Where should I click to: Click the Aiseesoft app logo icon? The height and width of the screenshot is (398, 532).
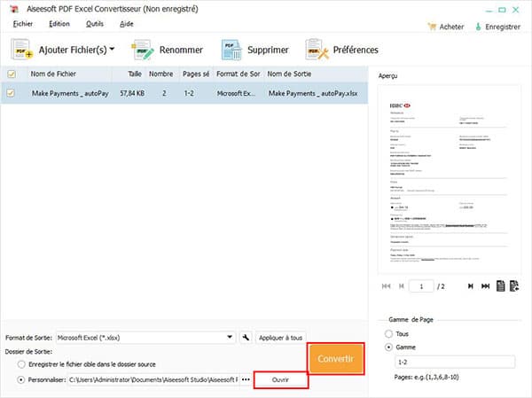[x=14, y=9]
